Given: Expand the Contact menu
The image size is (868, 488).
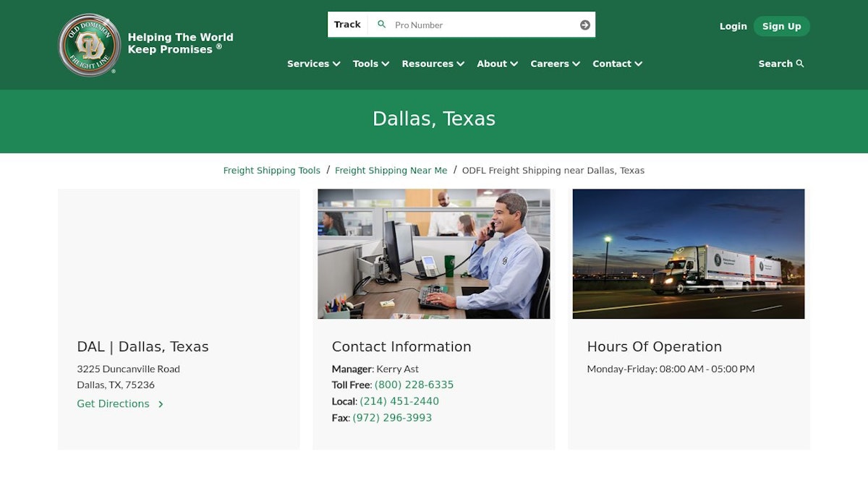Looking at the screenshot, I should (x=617, y=64).
